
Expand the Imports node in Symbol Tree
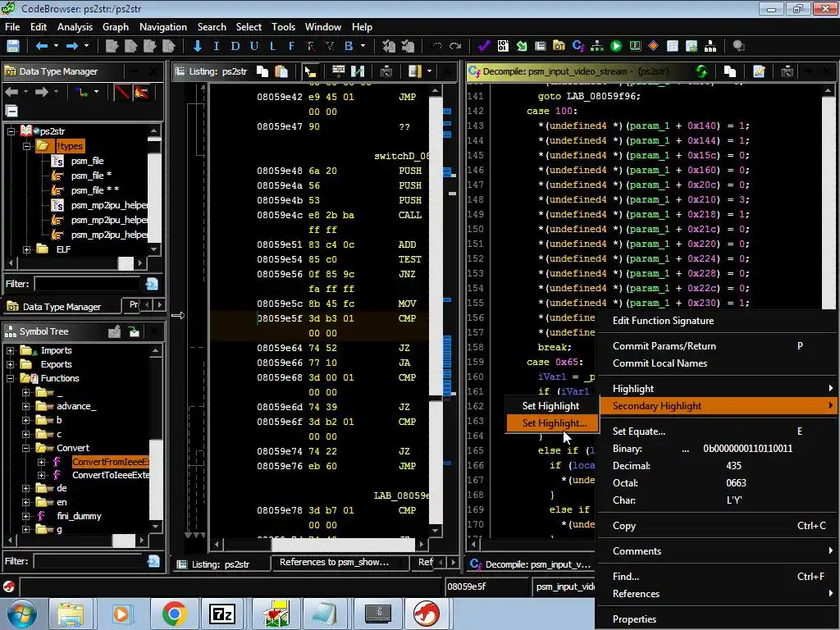[10, 350]
